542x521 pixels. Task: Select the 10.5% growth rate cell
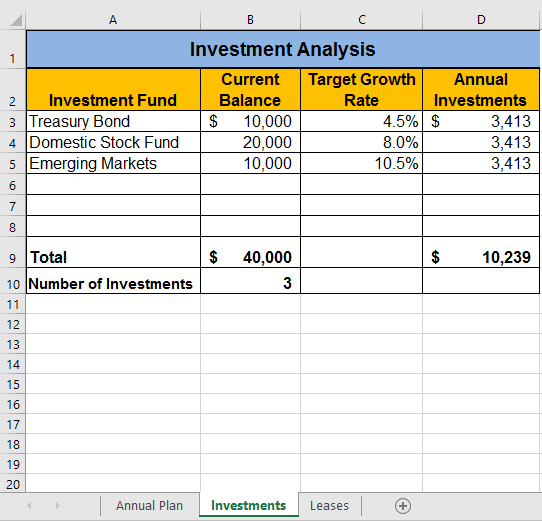click(x=362, y=163)
